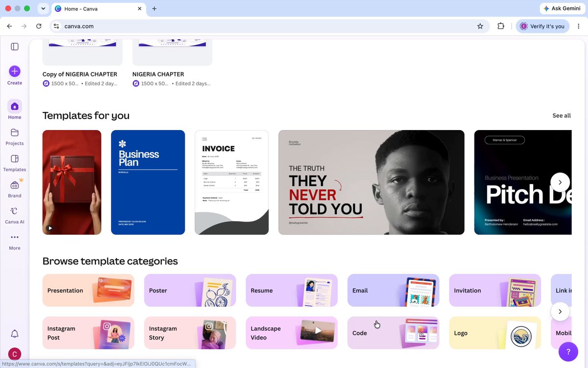Viewport: 588px width, 368px height.
Task: Select the Resume category card
Action: coord(292,290)
